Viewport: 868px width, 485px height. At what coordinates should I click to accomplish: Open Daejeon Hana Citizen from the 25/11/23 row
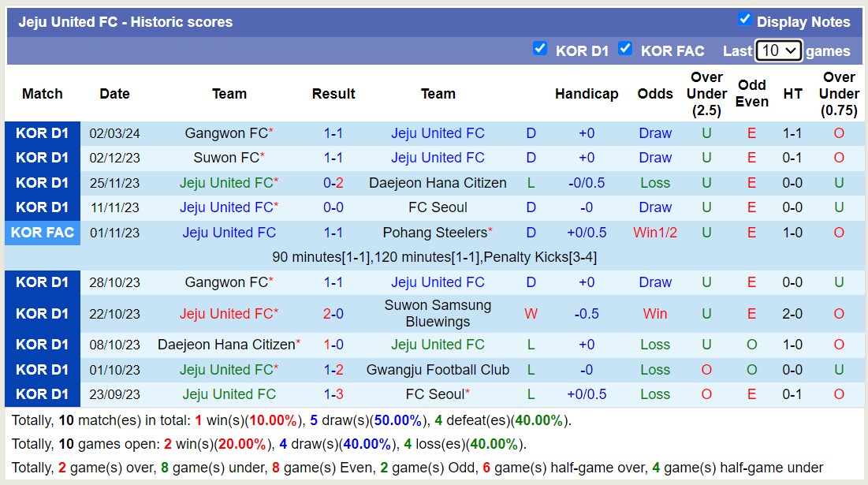tap(438, 182)
